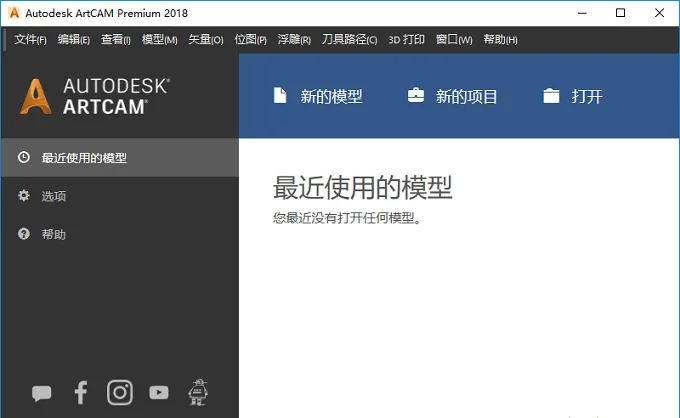680x418 pixels.
Task: Click the new model document icon
Action: pos(280,95)
